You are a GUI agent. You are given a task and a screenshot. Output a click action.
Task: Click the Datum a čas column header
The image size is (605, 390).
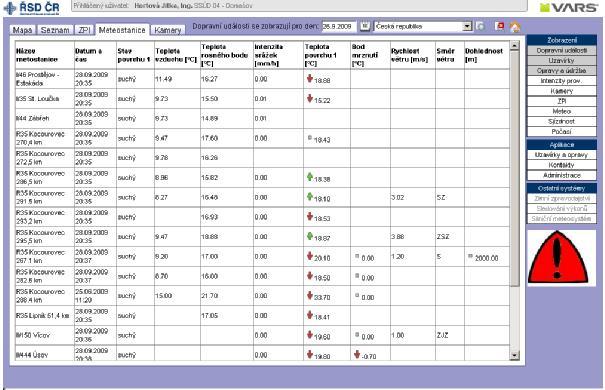pyautogui.click(x=95, y=55)
